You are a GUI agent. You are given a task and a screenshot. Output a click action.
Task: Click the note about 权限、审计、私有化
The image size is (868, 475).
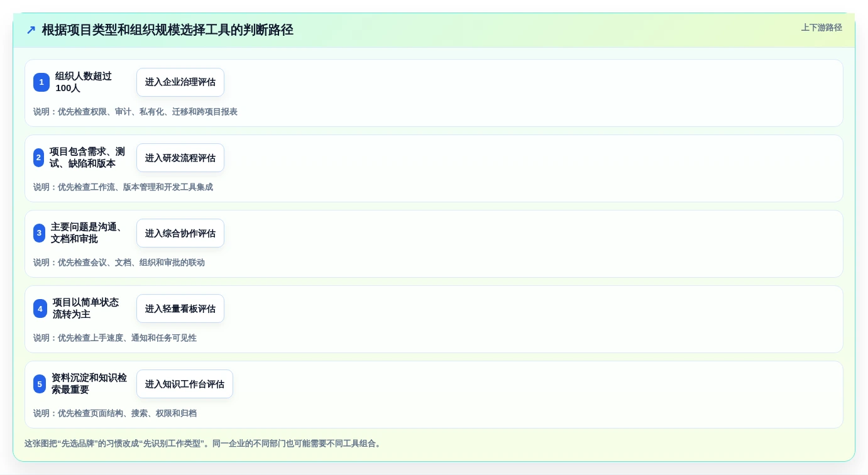pos(135,112)
